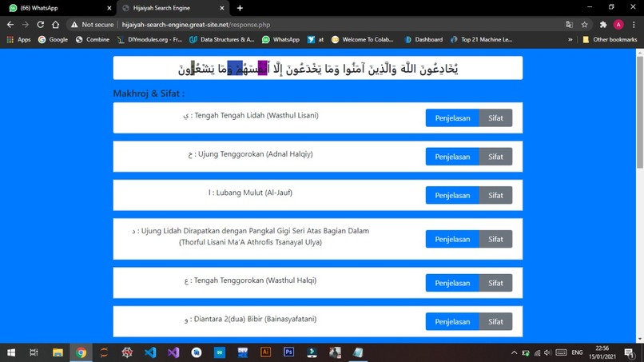Expand the hidden bookmarks chevron
The image size is (644, 362).
(x=570, y=39)
